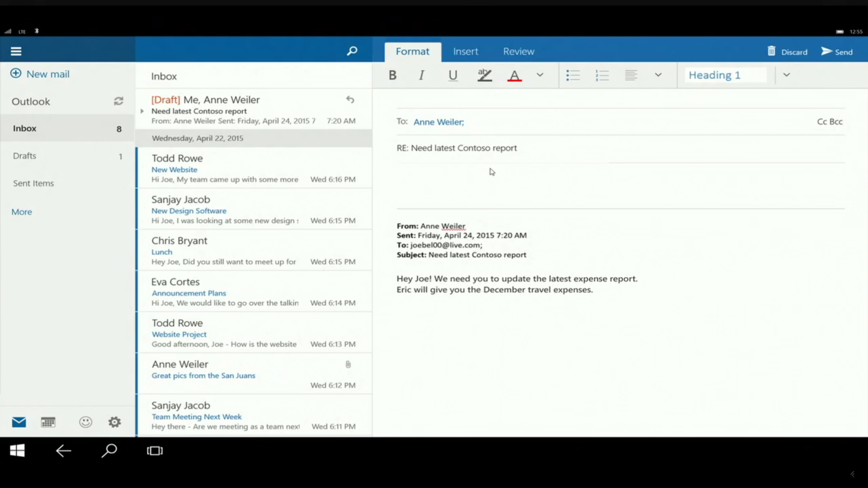This screenshot has height=488, width=868.
Task: Click the text highlight icon
Action: 484,75
